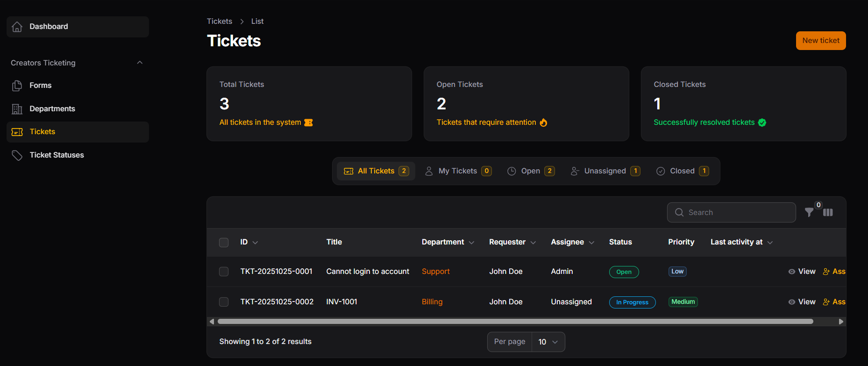Click the Assign icon for ticket TKT-20251025-0002
Screen dimensions: 868x366
[826, 302]
